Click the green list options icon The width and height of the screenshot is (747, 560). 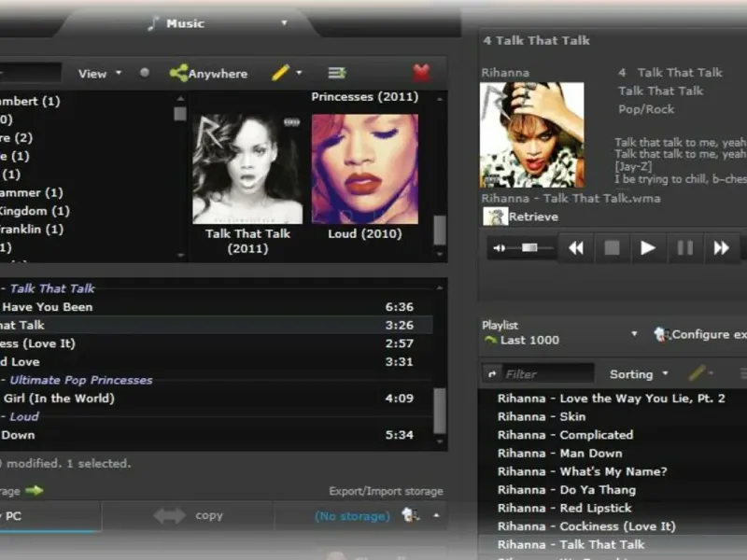click(x=337, y=73)
